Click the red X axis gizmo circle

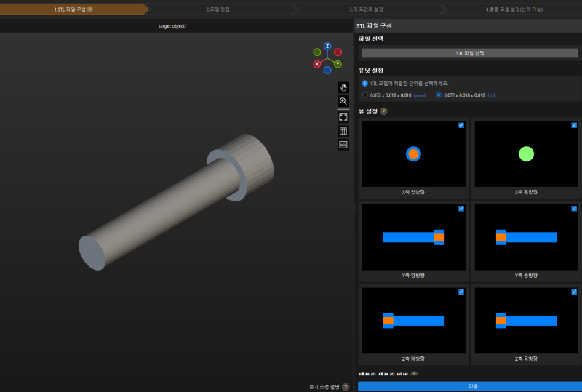click(317, 64)
